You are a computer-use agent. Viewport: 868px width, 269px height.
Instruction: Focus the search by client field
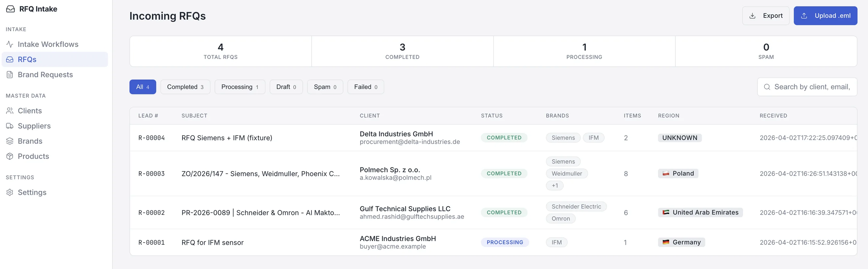[x=807, y=87]
